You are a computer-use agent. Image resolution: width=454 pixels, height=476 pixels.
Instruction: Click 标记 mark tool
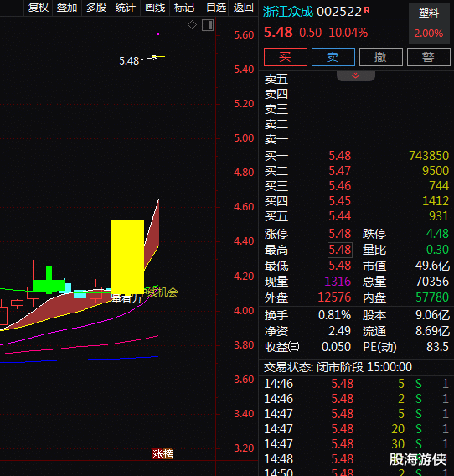[x=184, y=8]
